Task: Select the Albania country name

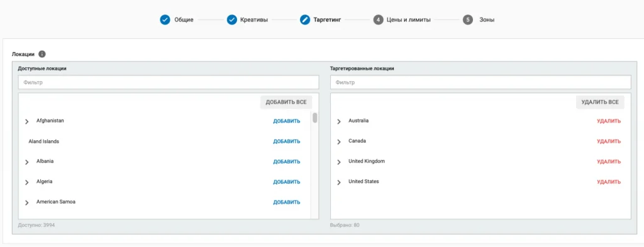Action: (45, 162)
